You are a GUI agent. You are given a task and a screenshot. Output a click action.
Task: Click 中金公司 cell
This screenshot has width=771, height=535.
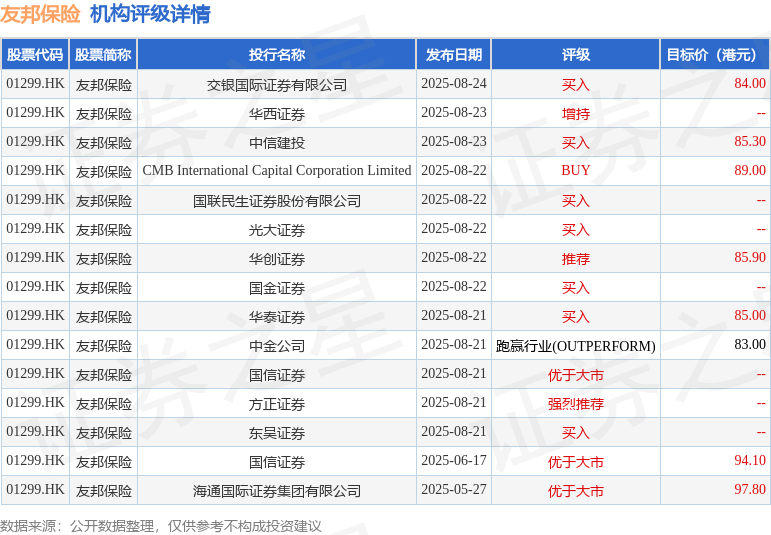[277, 346]
